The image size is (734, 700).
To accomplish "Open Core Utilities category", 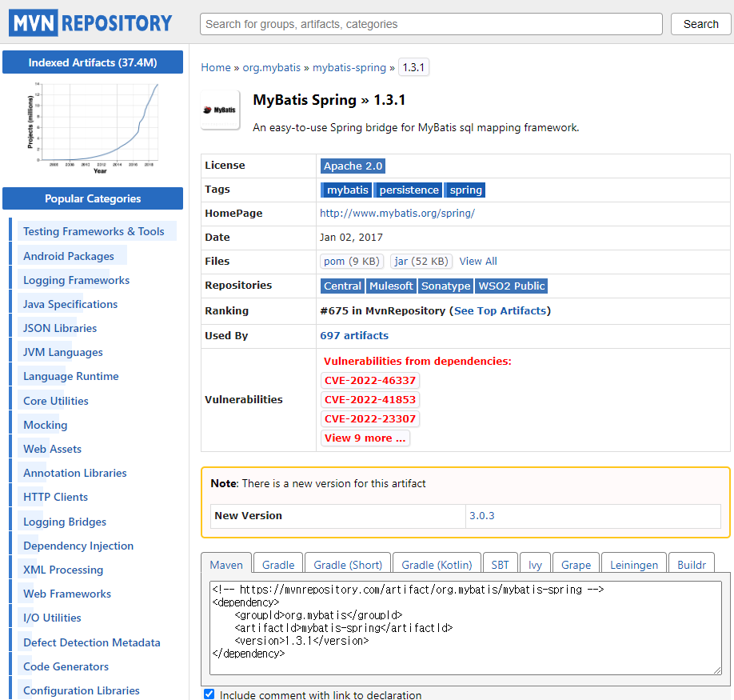I will (x=56, y=401).
